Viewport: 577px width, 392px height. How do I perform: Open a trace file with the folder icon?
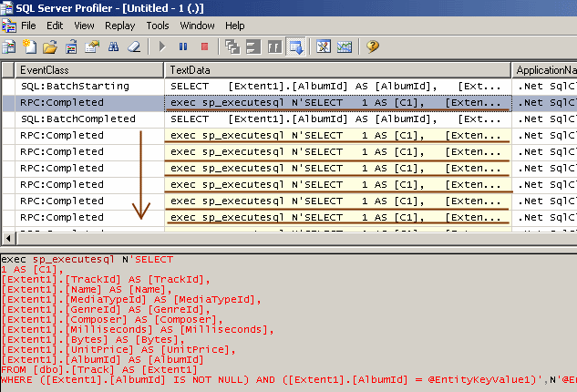point(50,46)
